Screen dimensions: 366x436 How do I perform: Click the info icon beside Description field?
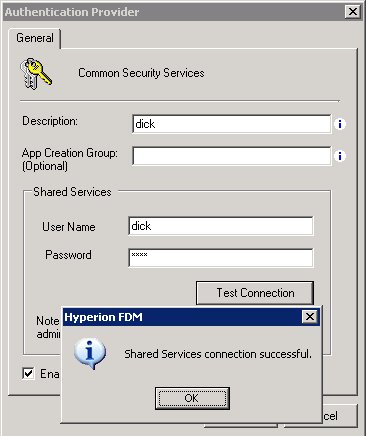point(340,124)
